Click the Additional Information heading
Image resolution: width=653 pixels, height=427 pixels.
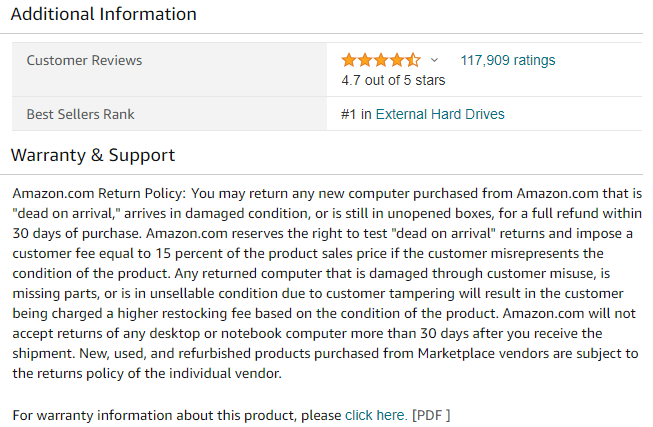tap(103, 15)
